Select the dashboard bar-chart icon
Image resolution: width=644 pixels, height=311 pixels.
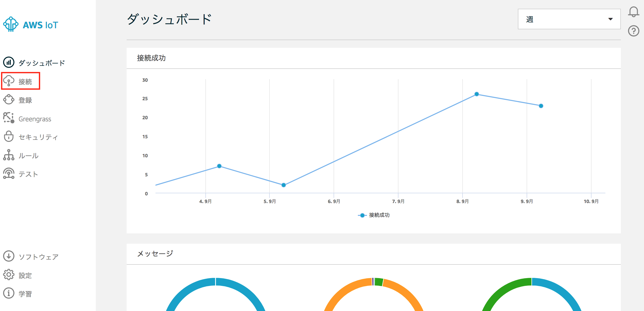(9, 62)
